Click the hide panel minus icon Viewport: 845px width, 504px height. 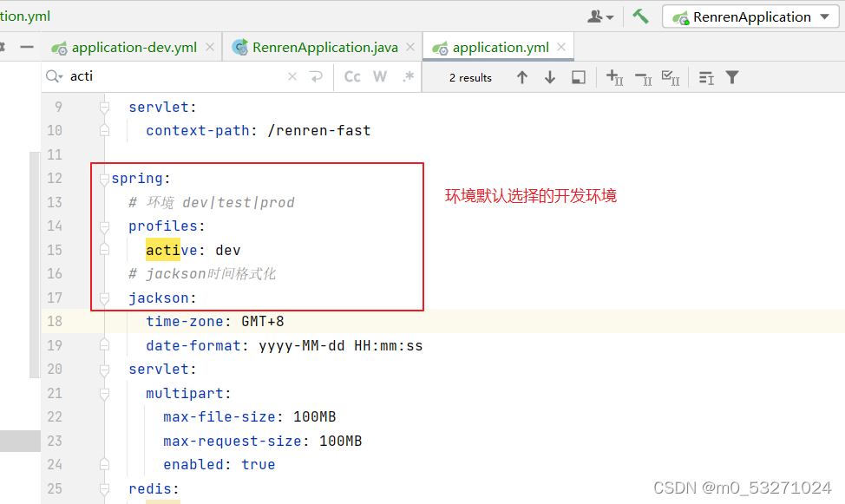[27, 48]
